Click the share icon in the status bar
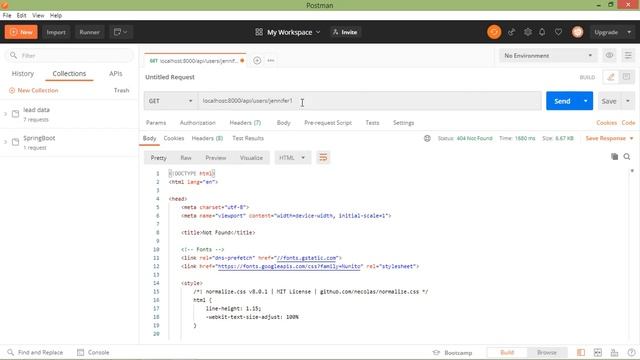This screenshot has width=640, height=360. (x=614, y=353)
